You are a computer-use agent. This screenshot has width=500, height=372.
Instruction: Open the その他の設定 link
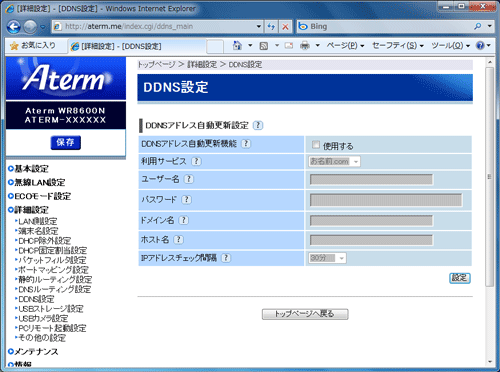[42, 338]
